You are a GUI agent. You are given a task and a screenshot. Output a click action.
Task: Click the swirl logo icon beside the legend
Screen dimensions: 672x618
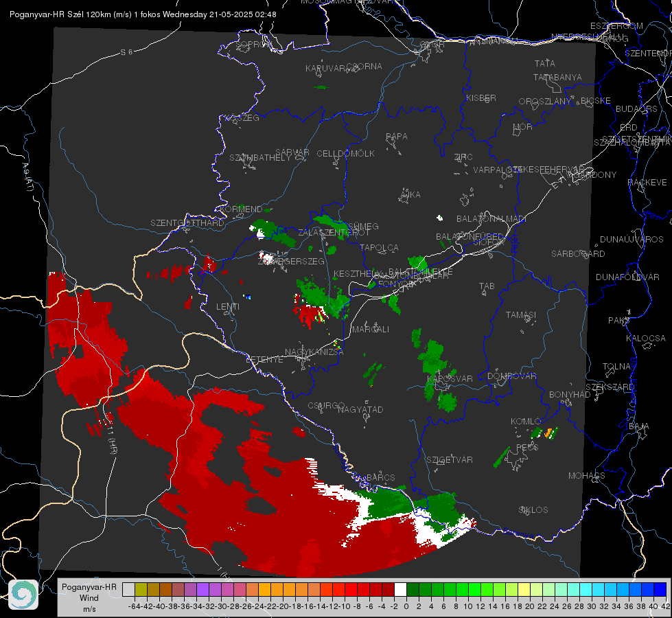pyautogui.click(x=23, y=595)
